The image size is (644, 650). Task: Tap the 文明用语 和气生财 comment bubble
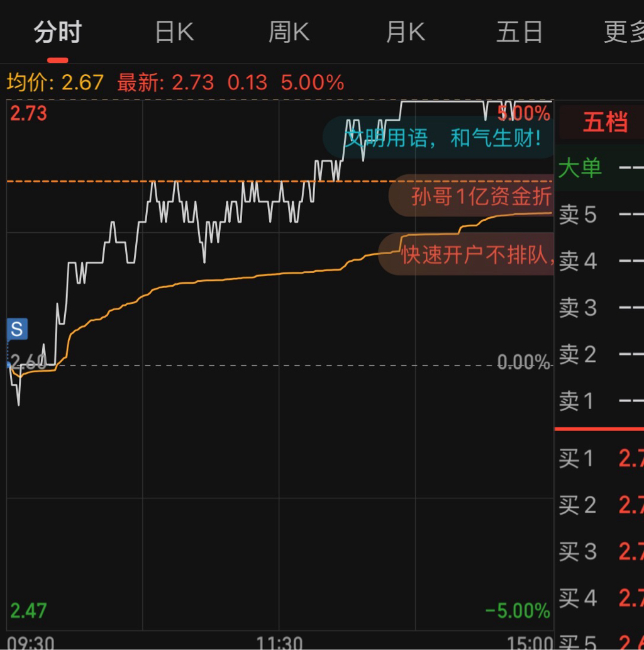[x=438, y=138]
